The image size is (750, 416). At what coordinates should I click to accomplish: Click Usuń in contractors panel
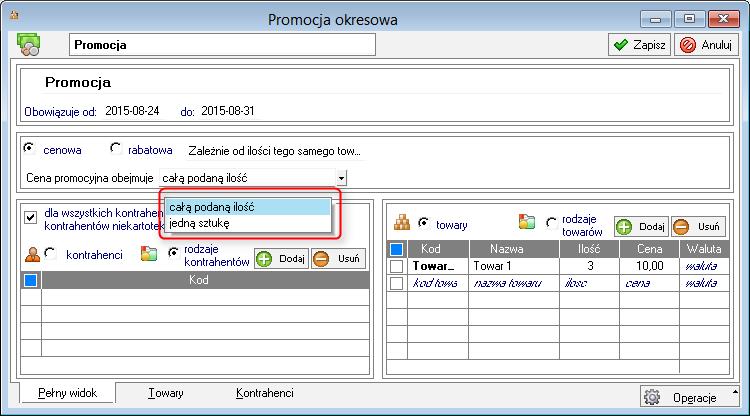[338, 259]
